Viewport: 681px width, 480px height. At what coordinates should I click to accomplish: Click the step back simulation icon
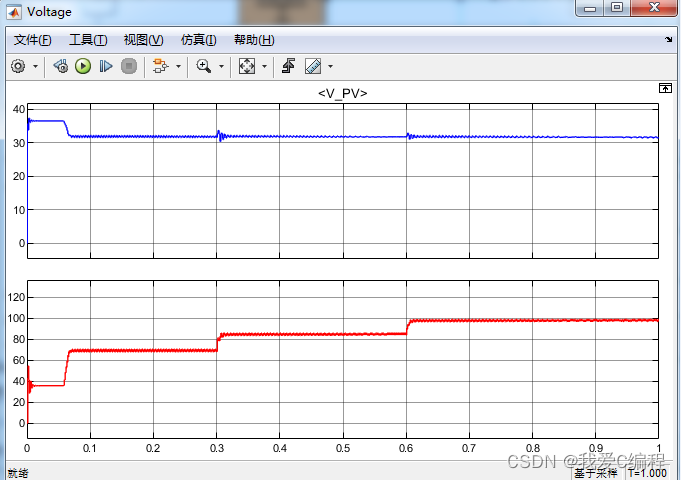coord(61,66)
